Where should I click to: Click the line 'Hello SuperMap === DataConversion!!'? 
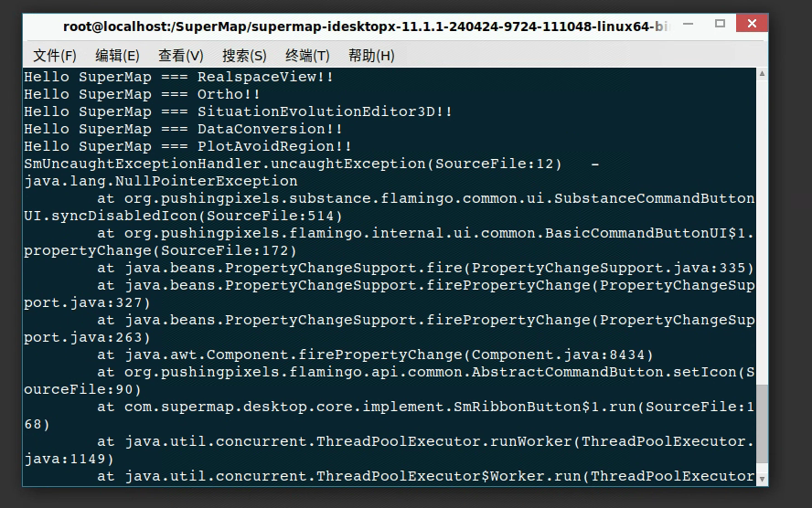pos(183,130)
